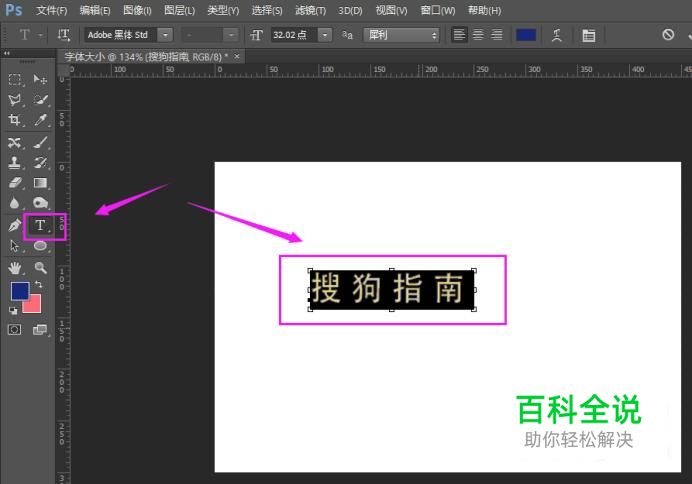The image size is (692, 484).
Task: Click the 32.02 点 font size field
Action: pyautogui.click(x=294, y=35)
